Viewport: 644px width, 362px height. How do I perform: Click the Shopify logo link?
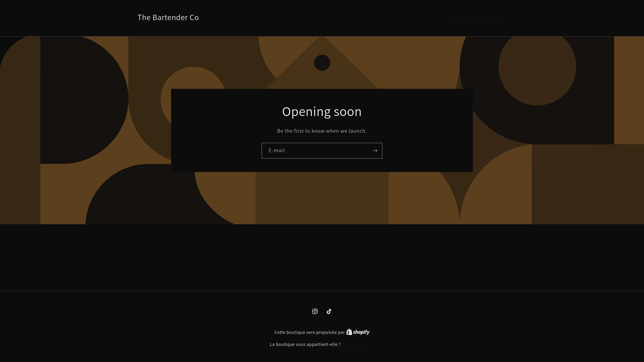[x=358, y=332]
